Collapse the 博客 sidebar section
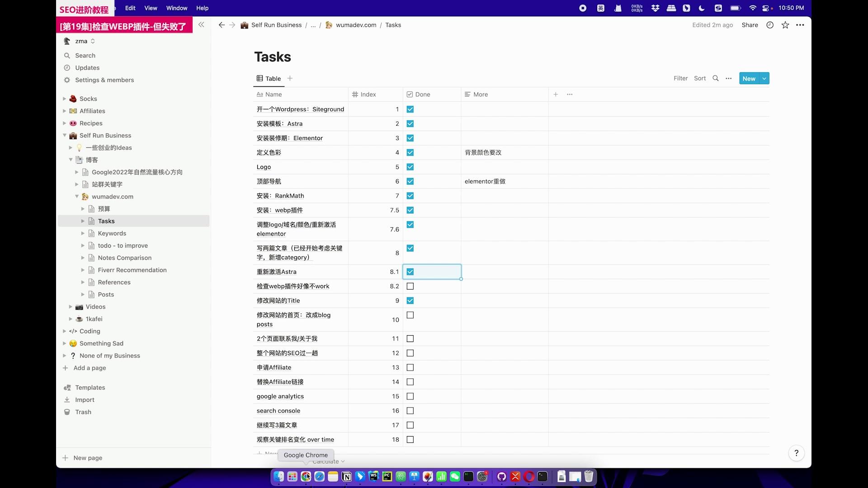This screenshot has width=868, height=488. coord(71,160)
